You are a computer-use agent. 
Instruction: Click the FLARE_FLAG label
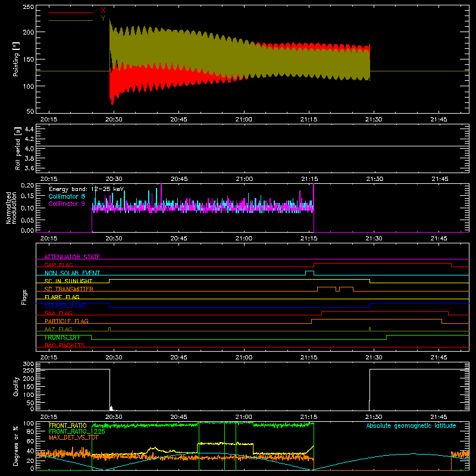click(62, 297)
